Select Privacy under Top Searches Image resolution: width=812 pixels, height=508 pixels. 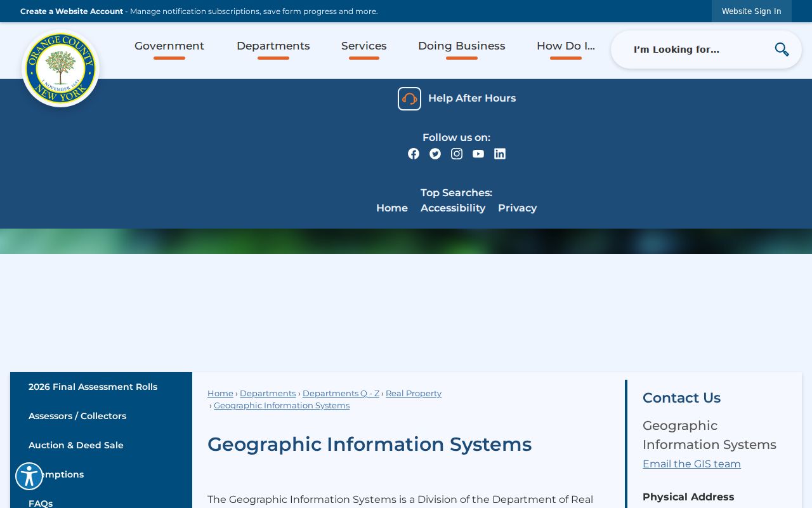518,208
